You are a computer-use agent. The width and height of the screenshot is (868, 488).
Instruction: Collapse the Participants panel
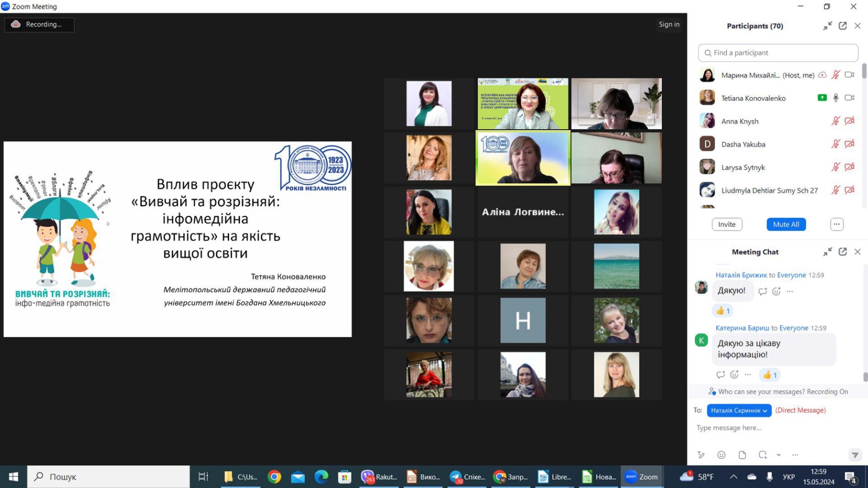pyautogui.click(x=827, y=26)
